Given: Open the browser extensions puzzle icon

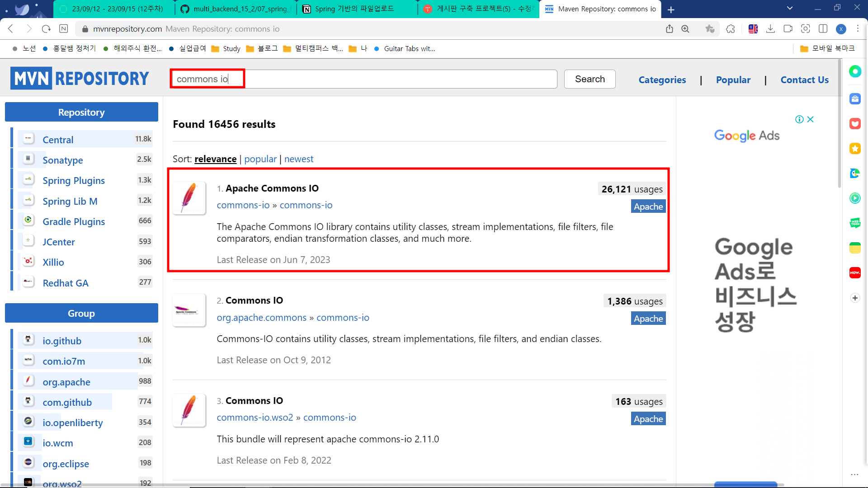Looking at the screenshot, I should [731, 29].
